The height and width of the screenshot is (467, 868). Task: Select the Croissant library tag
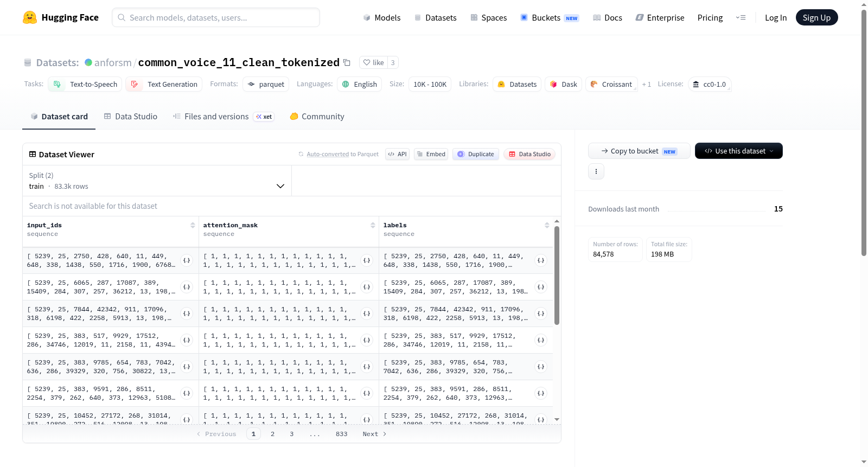[611, 84]
